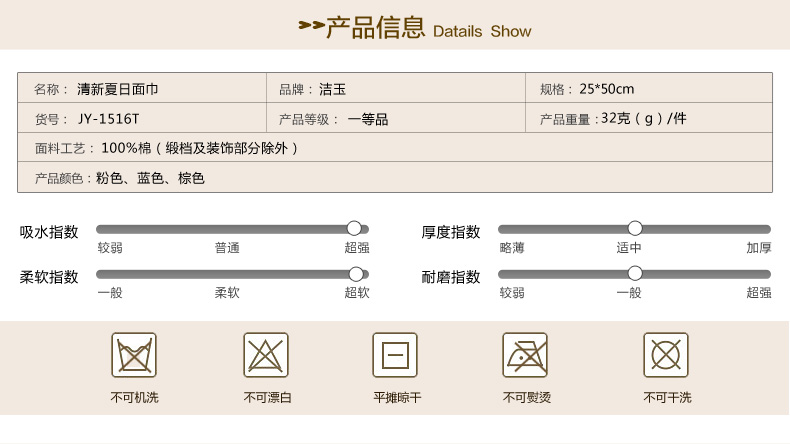Click the dry flat square icon

396,355
